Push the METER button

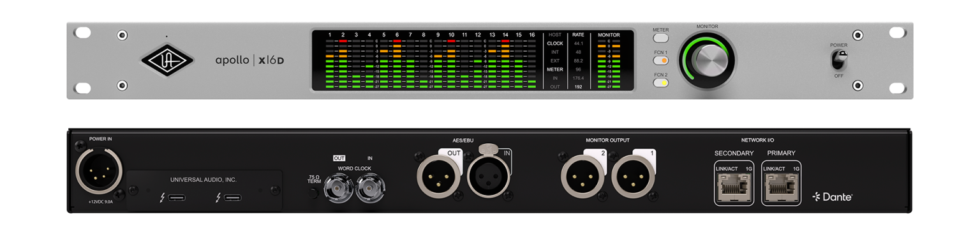coord(660,38)
